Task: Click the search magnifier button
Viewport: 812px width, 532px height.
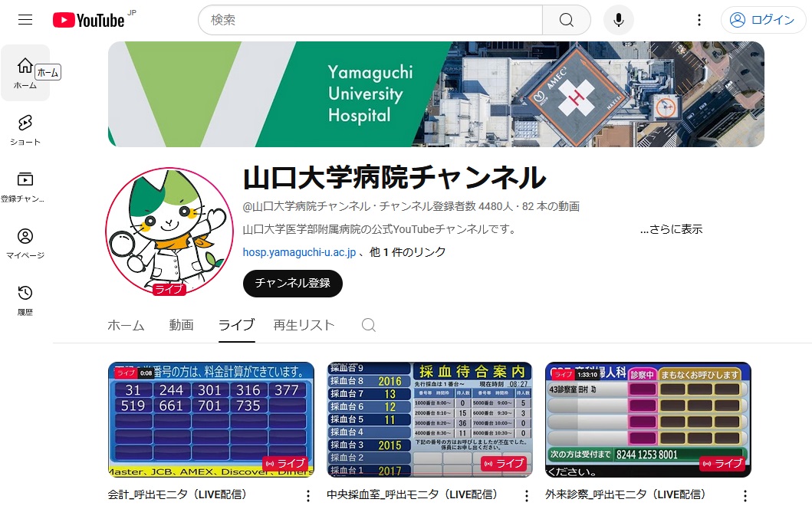Action: (567, 20)
